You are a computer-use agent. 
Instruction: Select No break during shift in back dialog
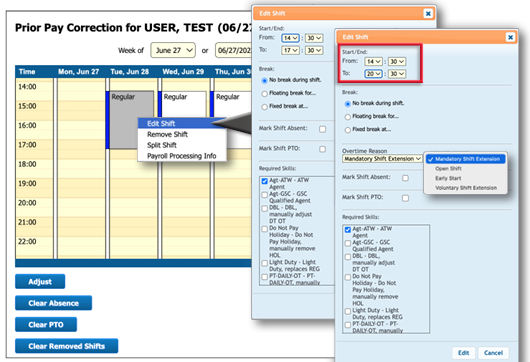(264, 80)
